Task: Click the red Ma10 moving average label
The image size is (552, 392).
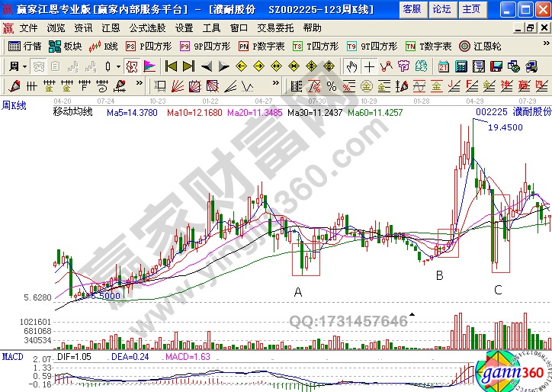Action: pyautogui.click(x=184, y=112)
